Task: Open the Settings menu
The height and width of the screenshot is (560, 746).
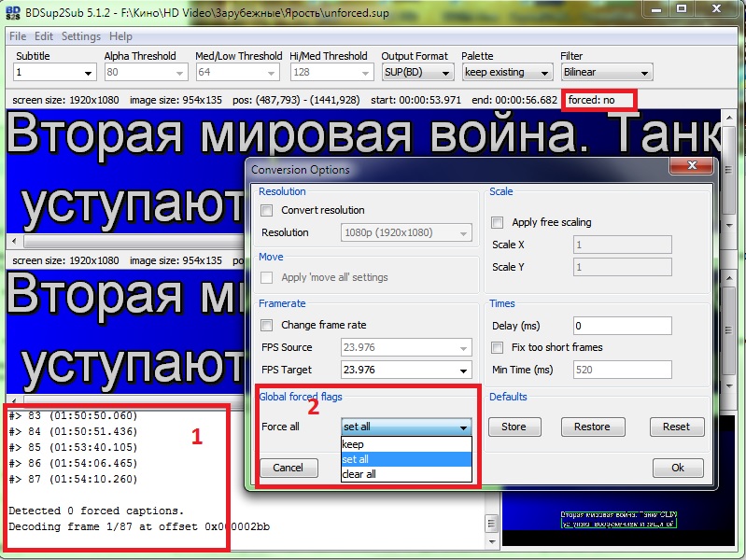Action: click(x=80, y=36)
